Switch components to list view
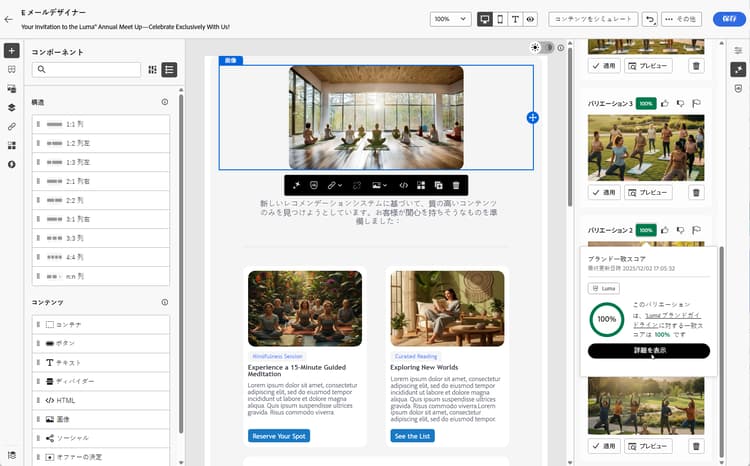The image size is (750, 466). pyautogui.click(x=169, y=70)
